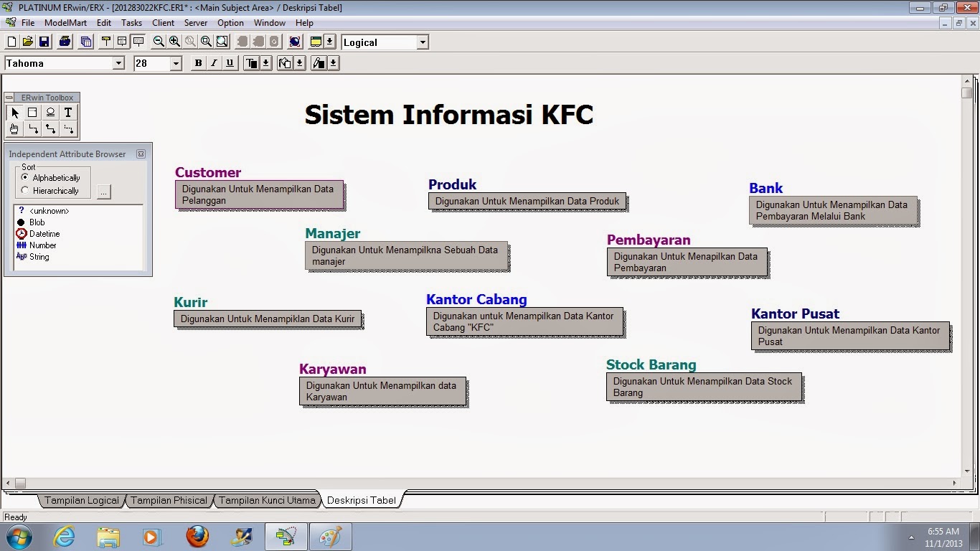Open the Tahoma font family dropdown

click(121, 63)
